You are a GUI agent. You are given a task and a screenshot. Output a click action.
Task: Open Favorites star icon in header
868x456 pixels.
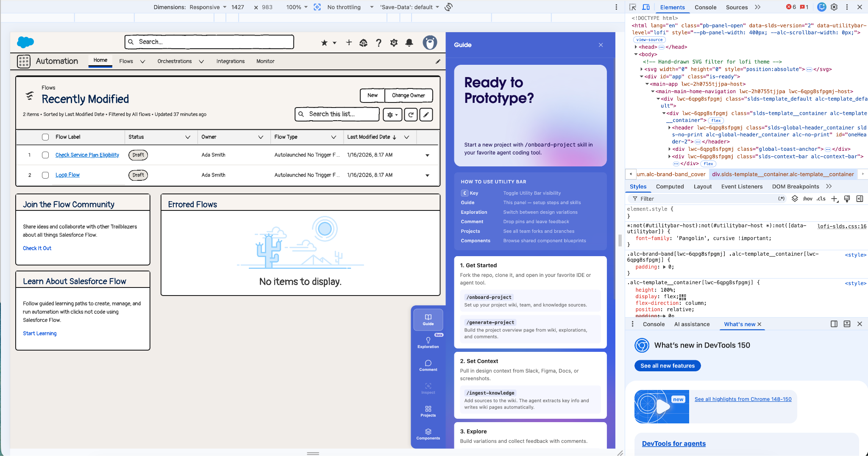324,43
